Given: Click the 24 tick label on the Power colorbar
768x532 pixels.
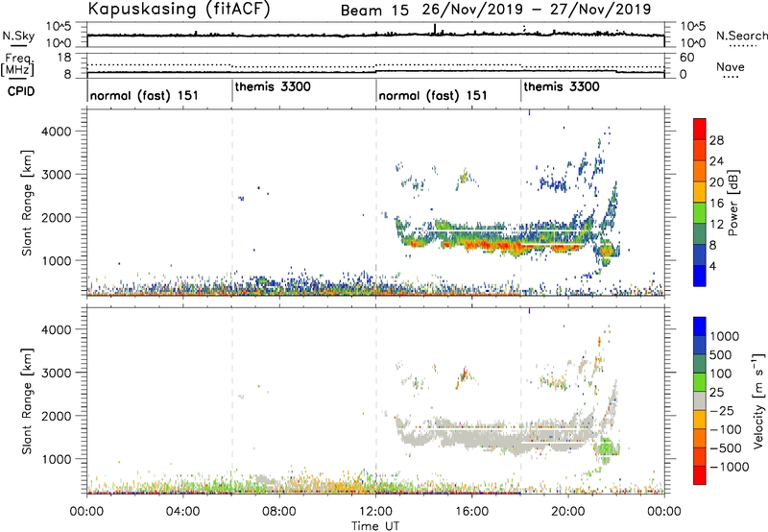Looking at the screenshot, I should 716,161.
